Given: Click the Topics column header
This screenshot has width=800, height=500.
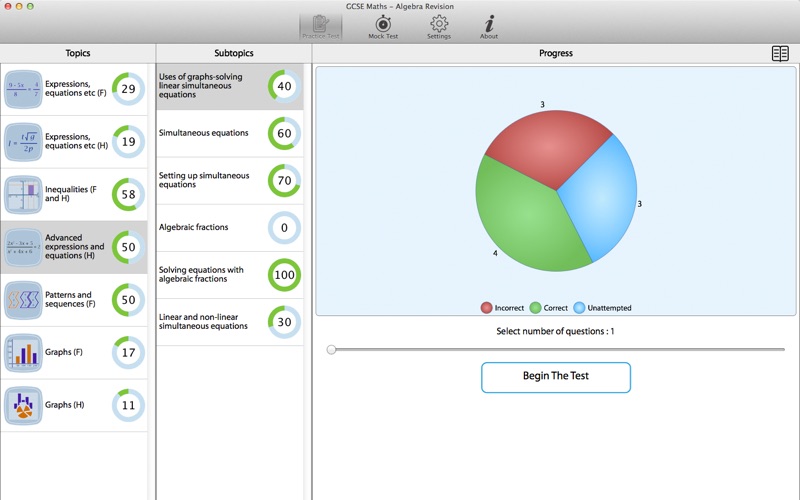Looking at the screenshot, I should coord(78,53).
